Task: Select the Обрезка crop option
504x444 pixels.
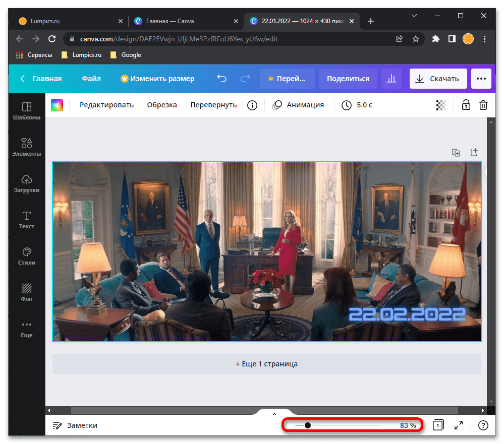Action: pyautogui.click(x=162, y=105)
